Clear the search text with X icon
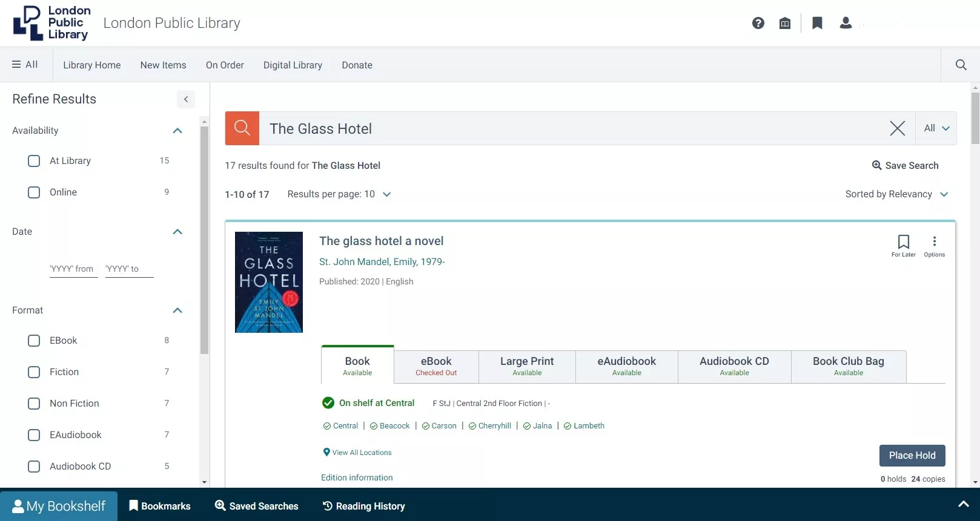The height and width of the screenshot is (521, 980). [897, 128]
